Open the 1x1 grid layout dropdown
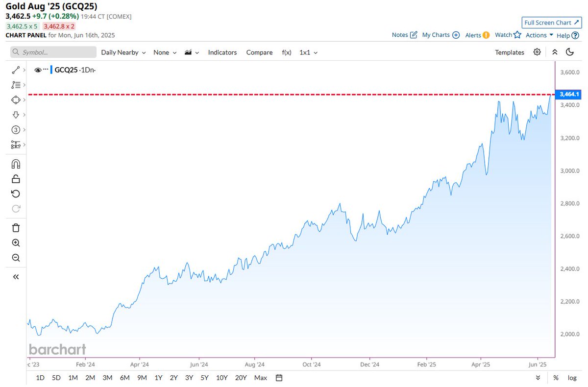The width and height of the screenshot is (588, 387). coord(308,52)
